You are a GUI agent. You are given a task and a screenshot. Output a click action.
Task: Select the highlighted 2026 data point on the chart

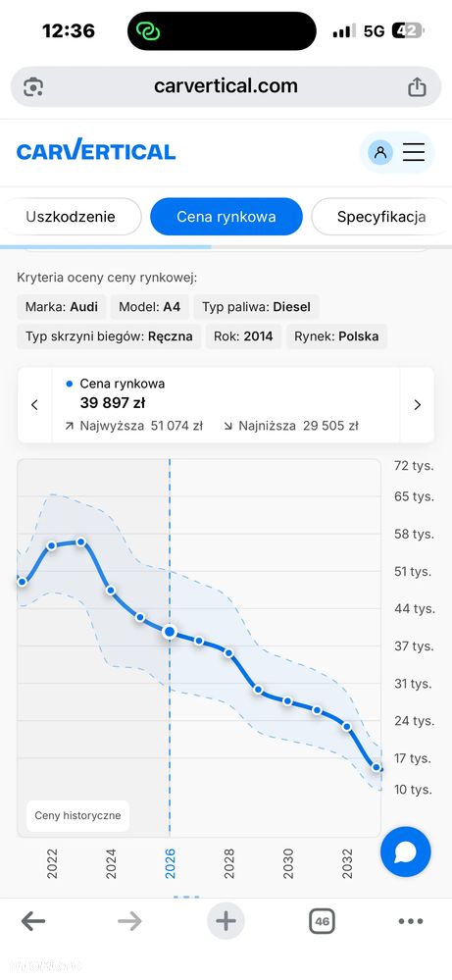170,632
